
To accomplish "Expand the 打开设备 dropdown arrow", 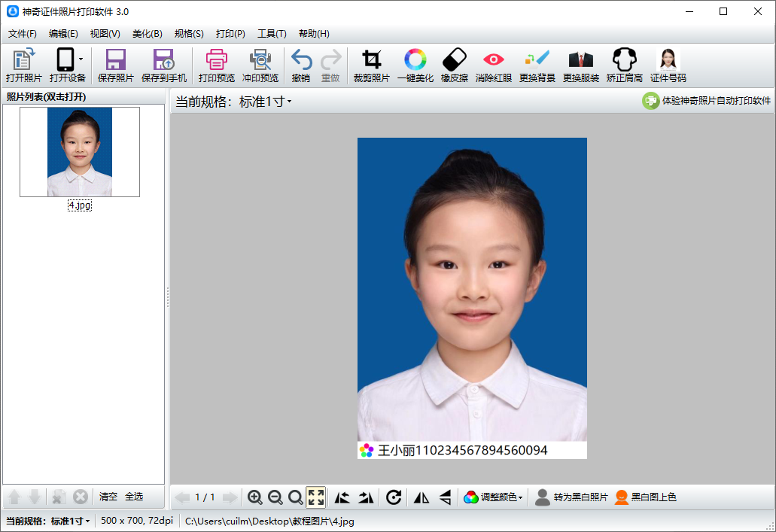I will (x=81, y=59).
